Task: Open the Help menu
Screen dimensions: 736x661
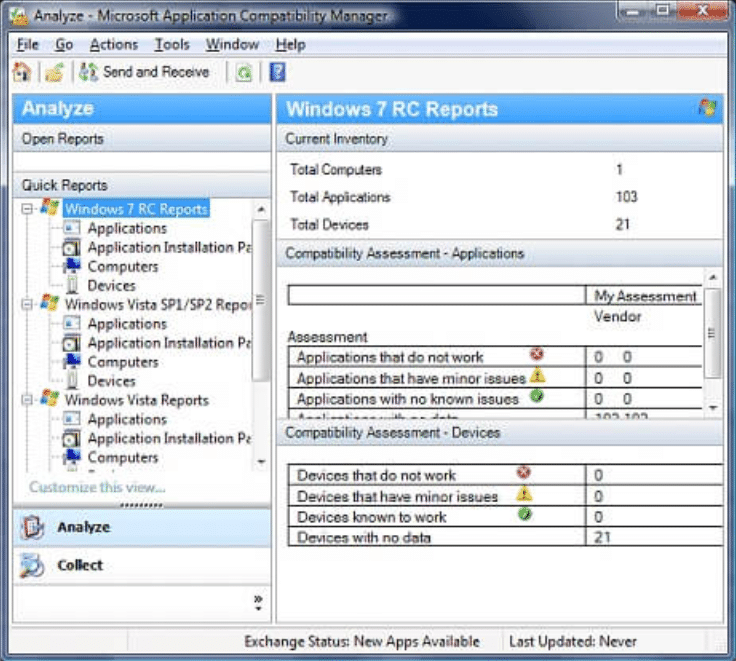Action: pos(291,45)
